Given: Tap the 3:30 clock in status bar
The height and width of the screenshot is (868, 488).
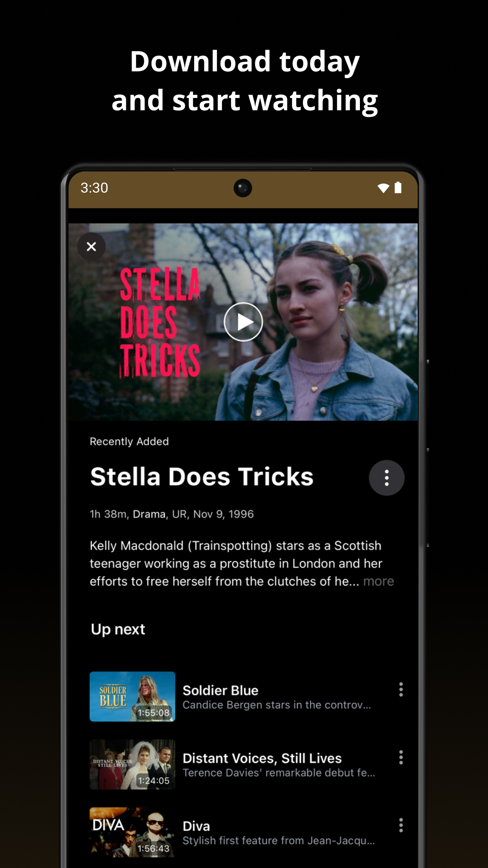Looking at the screenshot, I should click(x=94, y=188).
